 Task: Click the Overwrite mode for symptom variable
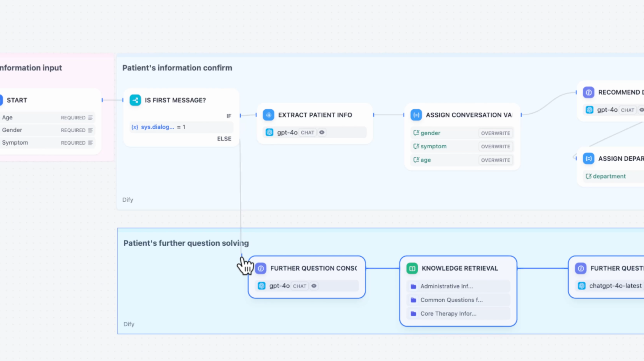pyautogui.click(x=495, y=146)
